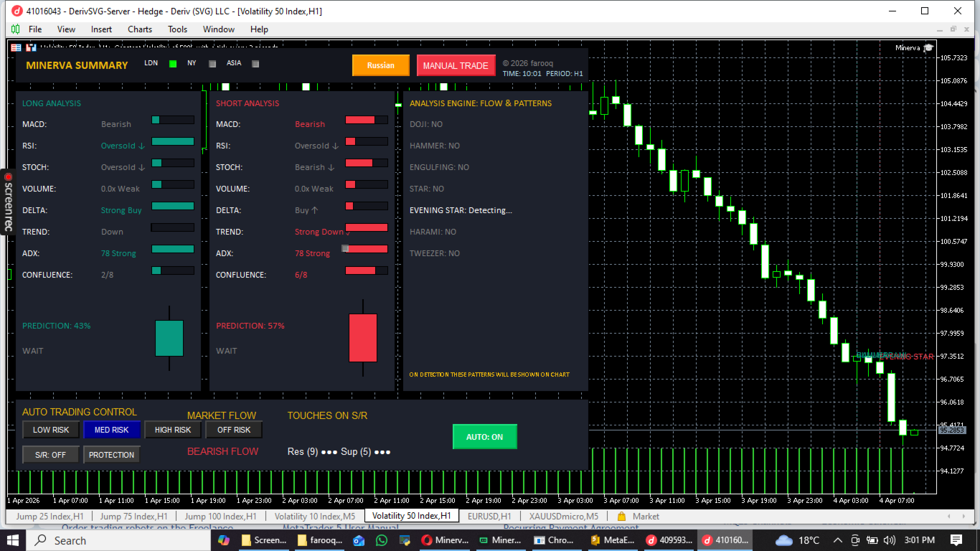Toggle the NY session indicator
Image resolution: width=980 pixels, height=551 pixels.
[x=212, y=63]
